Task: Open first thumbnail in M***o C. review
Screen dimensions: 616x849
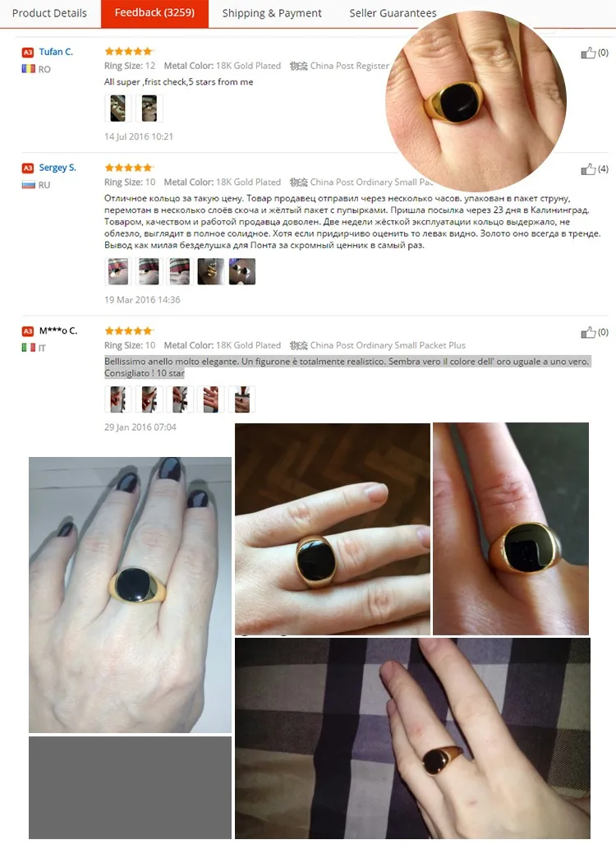Action: coord(117,399)
